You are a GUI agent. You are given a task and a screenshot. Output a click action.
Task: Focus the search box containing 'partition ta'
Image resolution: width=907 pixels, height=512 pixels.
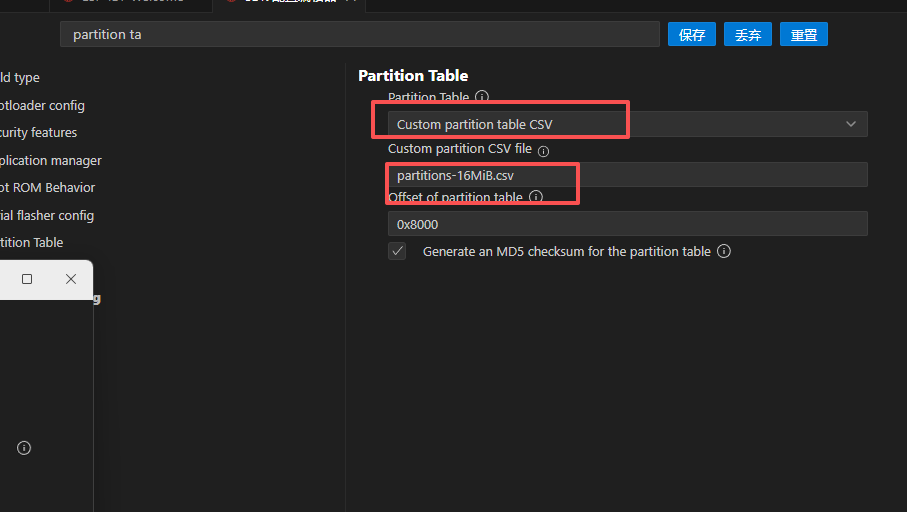[x=360, y=34]
